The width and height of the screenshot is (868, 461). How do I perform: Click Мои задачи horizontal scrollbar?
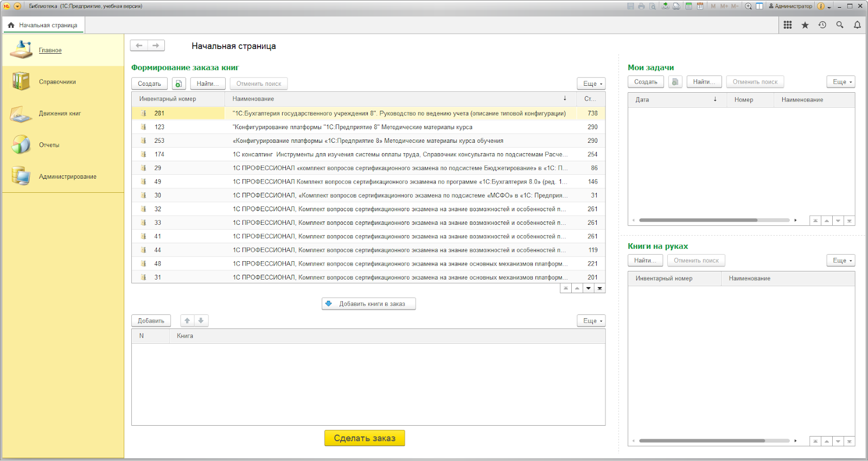pyautogui.click(x=698, y=220)
